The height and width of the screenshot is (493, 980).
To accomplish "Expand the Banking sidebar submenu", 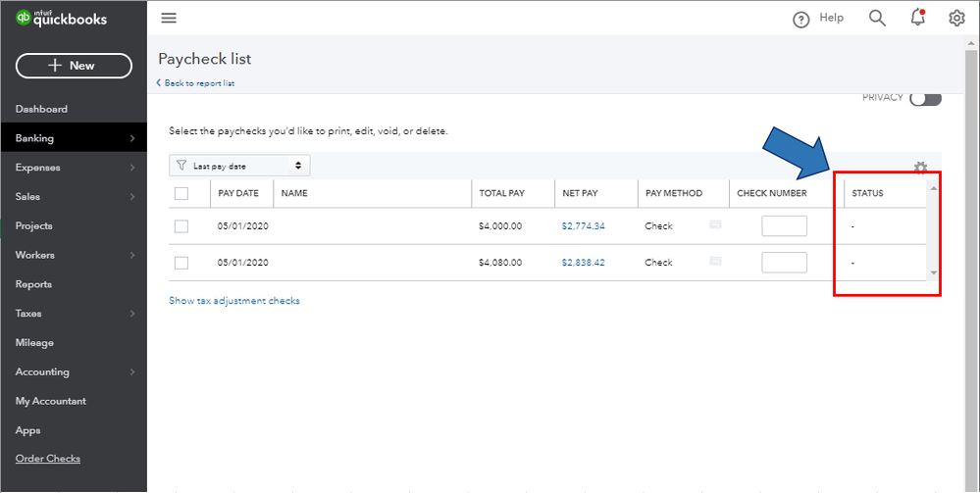I will pyautogui.click(x=131, y=138).
